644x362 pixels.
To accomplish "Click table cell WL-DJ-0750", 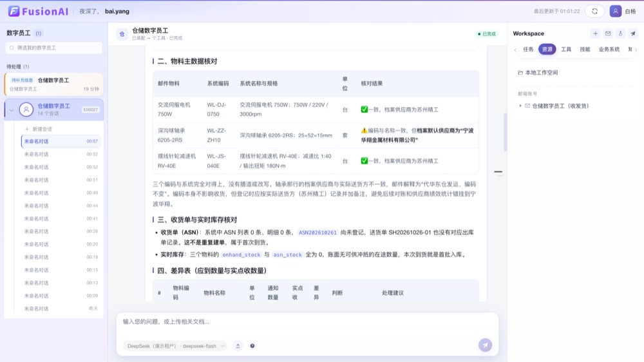I will [x=218, y=110].
